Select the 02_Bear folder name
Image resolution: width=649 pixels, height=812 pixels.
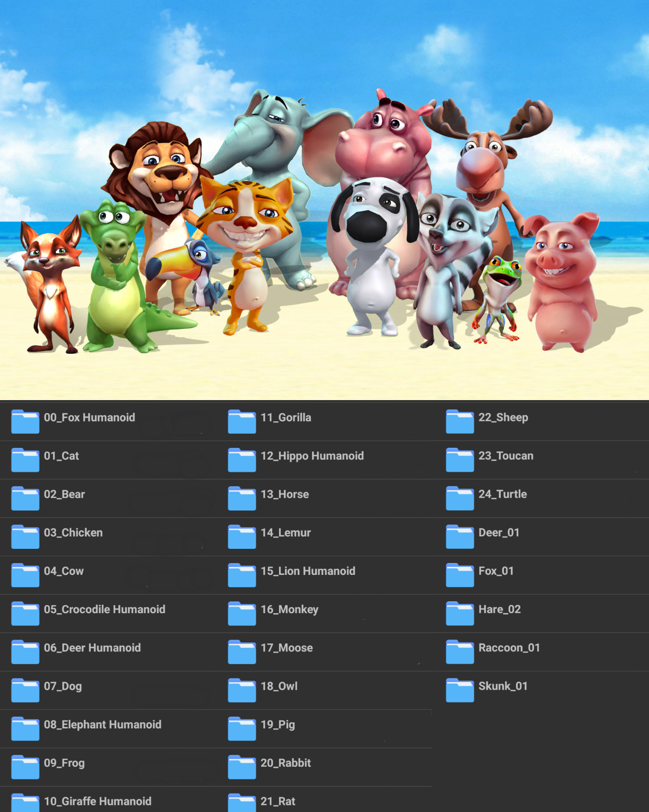coord(64,494)
